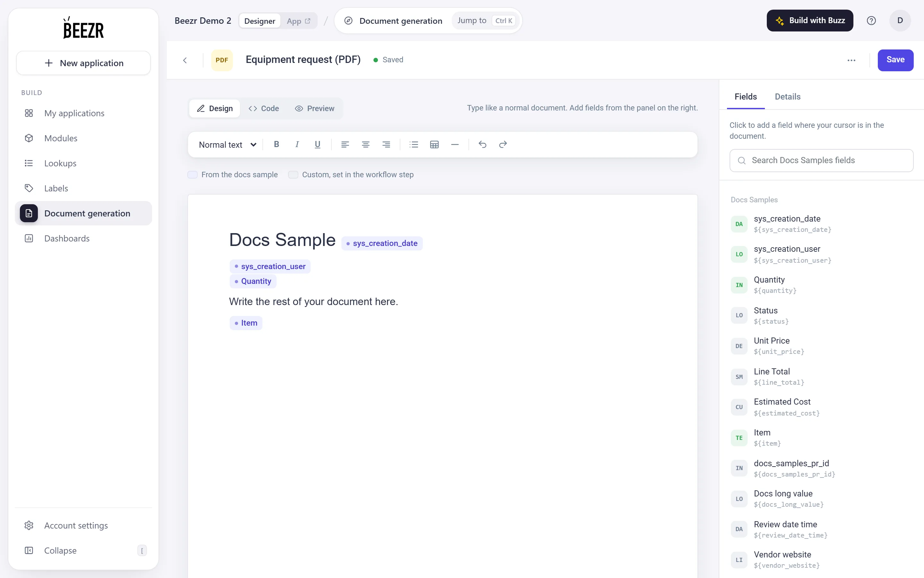
Task: Select the sys_creation_date chip in document
Action: tap(382, 243)
